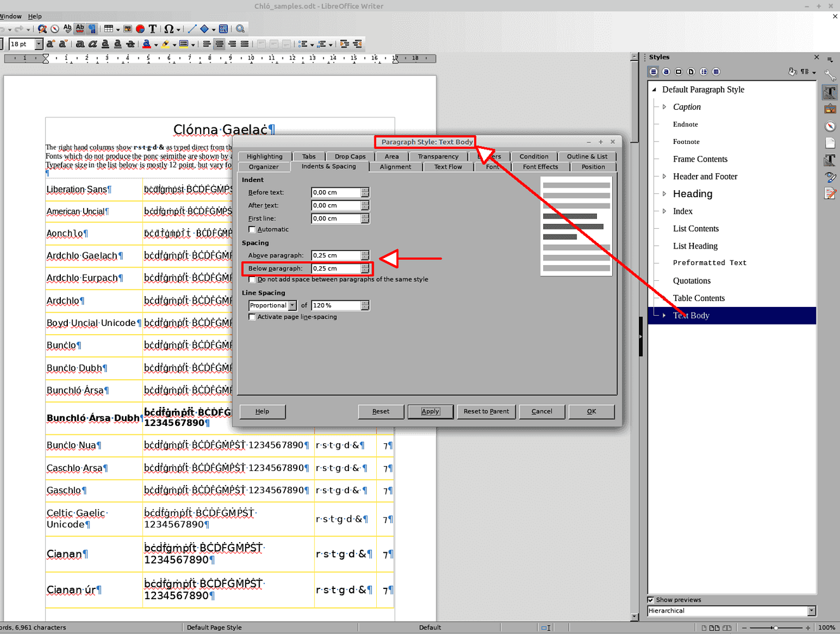This screenshot has height=634, width=840.
Task: Click Reset to Parent
Action: [486, 411]
